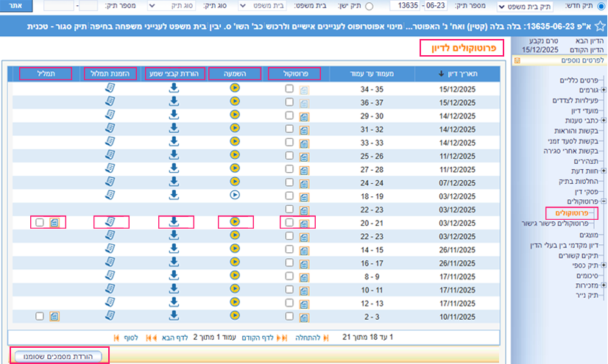Download audio files for pages 16 - 17
The image size is (608, 364).
pyautogui.click(x=174, y=263)
